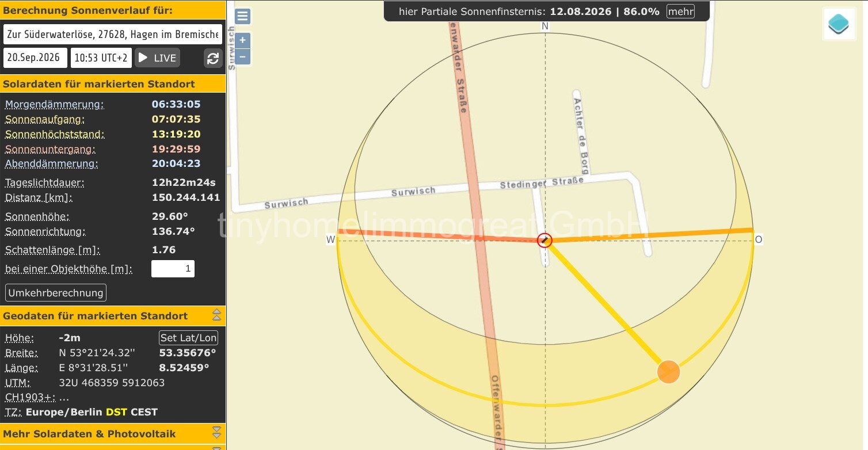Click the sunrise time value 07:07:35
This screenshot has height=450, width=868.
point(176,119)
